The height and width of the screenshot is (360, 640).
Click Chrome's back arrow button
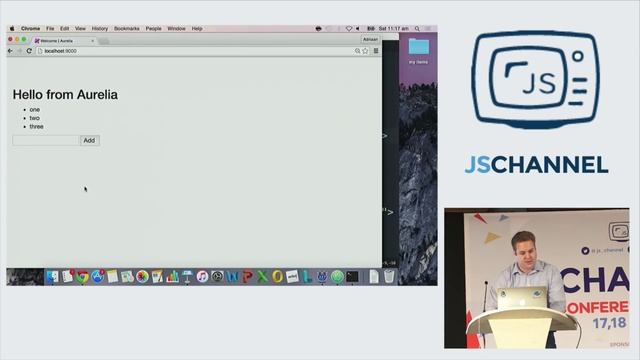(11, 51)
